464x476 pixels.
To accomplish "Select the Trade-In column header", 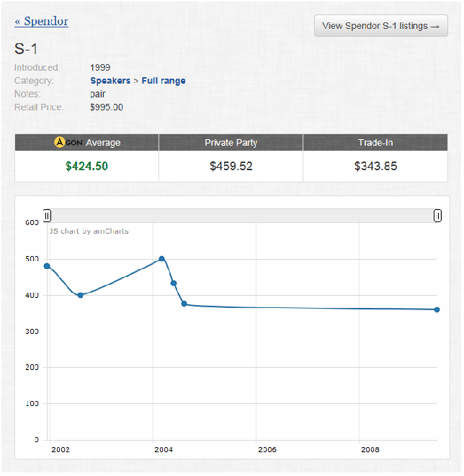I will [x=375, y=142].
